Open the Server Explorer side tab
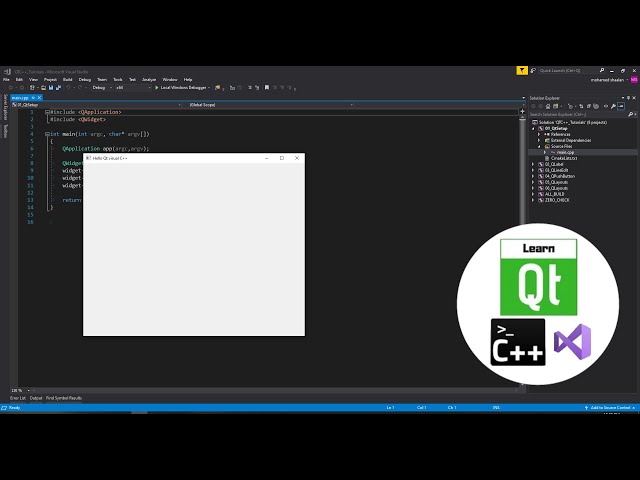This screenshot has height=480, width=640. click(5, 107)
